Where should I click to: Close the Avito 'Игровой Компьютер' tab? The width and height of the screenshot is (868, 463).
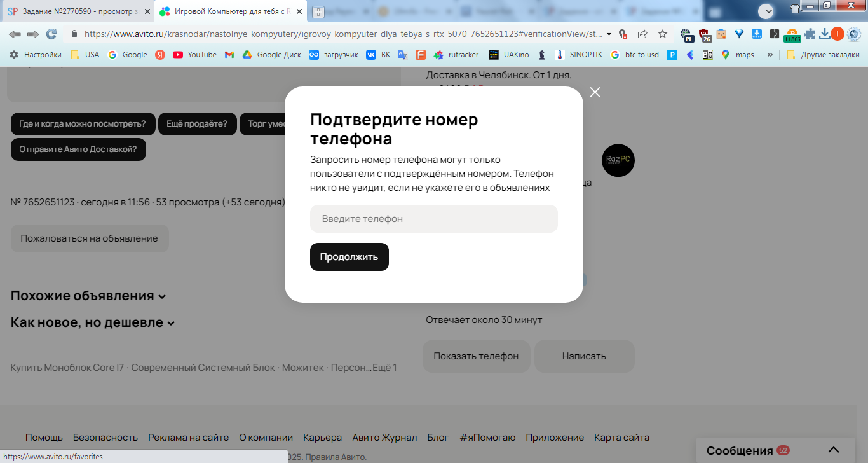(x=298, y=11)
